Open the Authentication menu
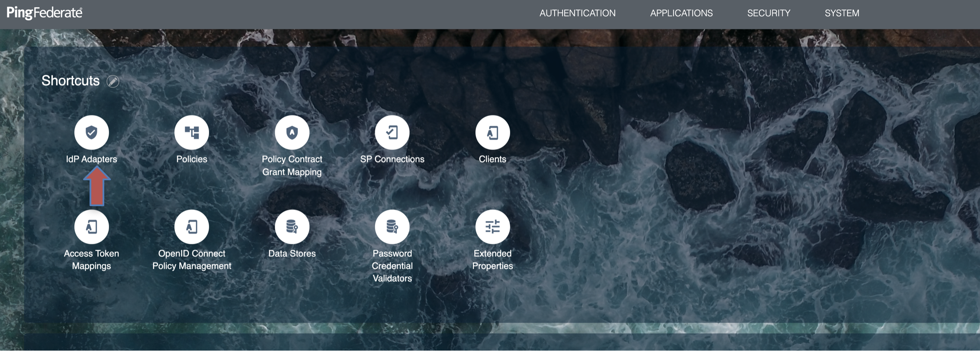 point(577,13)
